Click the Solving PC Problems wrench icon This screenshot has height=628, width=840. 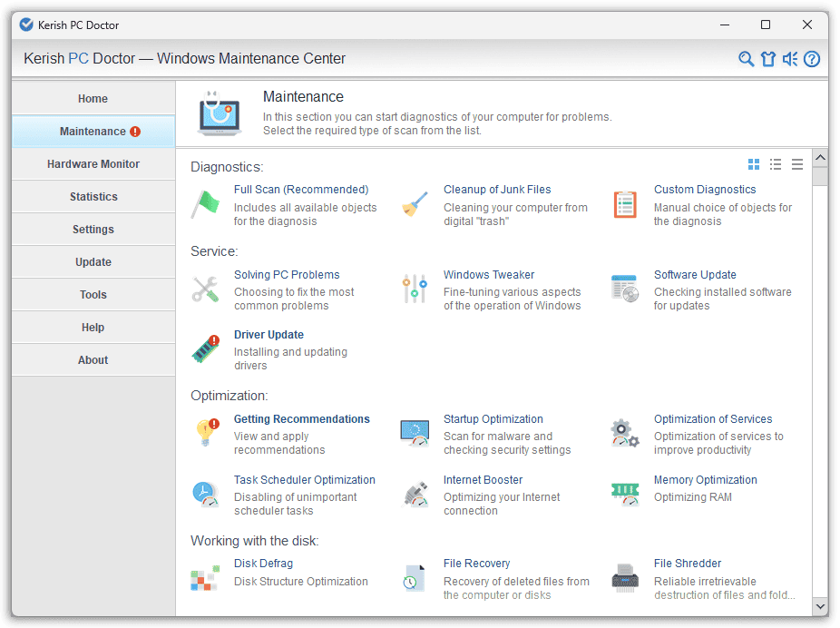(205, 289)
